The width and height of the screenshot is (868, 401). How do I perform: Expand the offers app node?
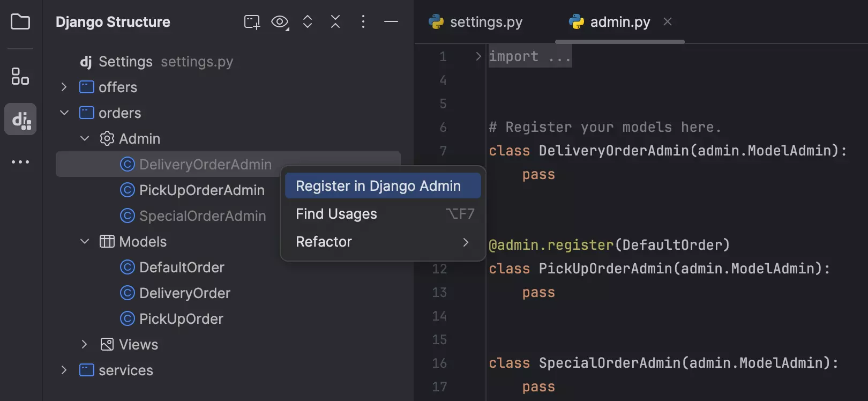click(x=64, y=87)
